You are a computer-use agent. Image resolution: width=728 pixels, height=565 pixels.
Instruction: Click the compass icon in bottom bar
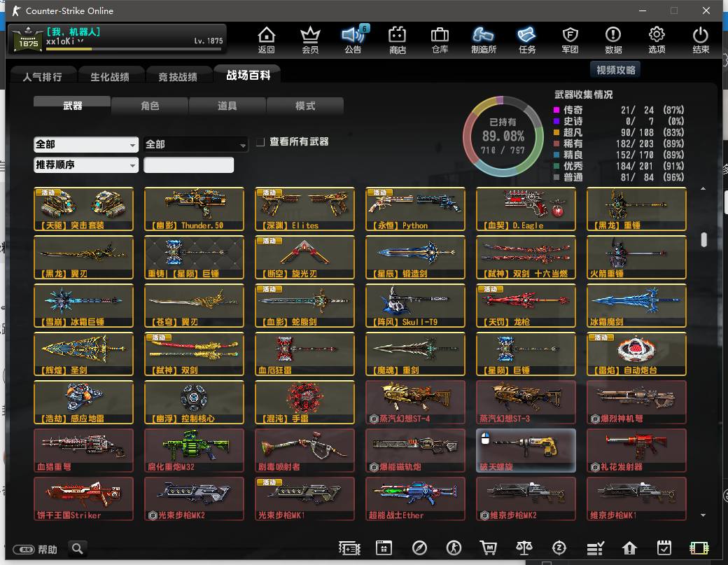pos(419,548)
